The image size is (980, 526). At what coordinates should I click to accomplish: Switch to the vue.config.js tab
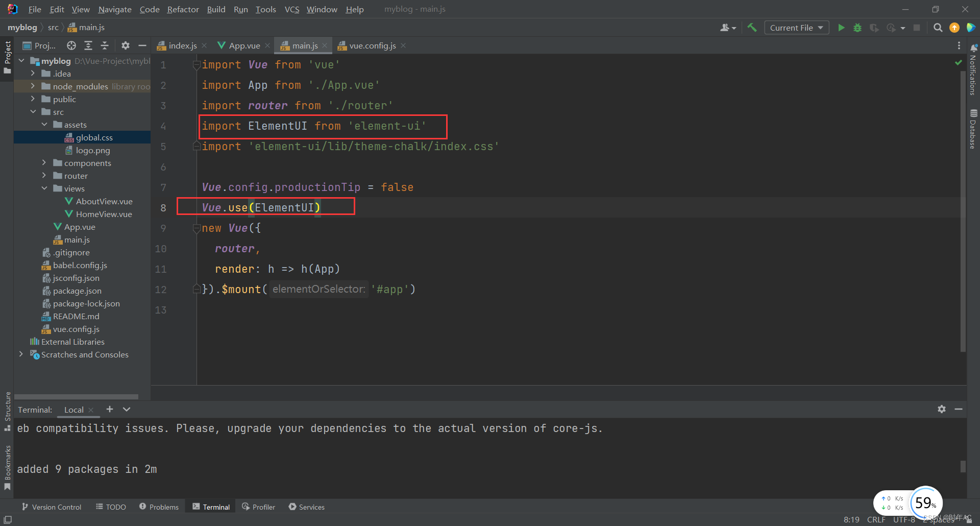point(372,45)
